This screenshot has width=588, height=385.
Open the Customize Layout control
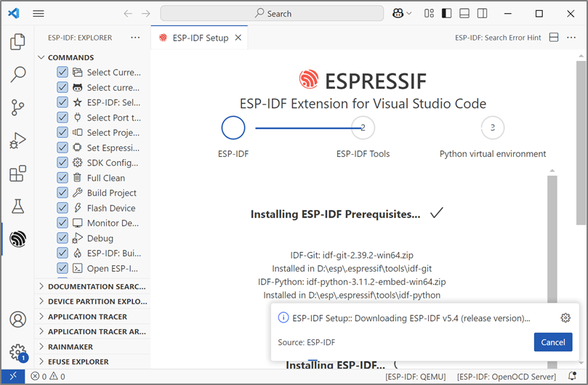(x=429, y=14)
